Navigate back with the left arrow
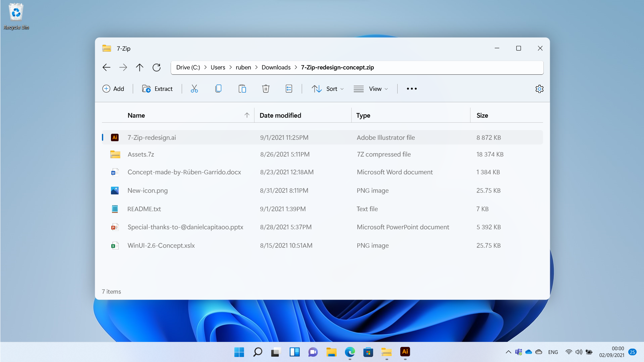Image resolution: width=644 pixels, height=362 pixels. [x=106, y=67]
